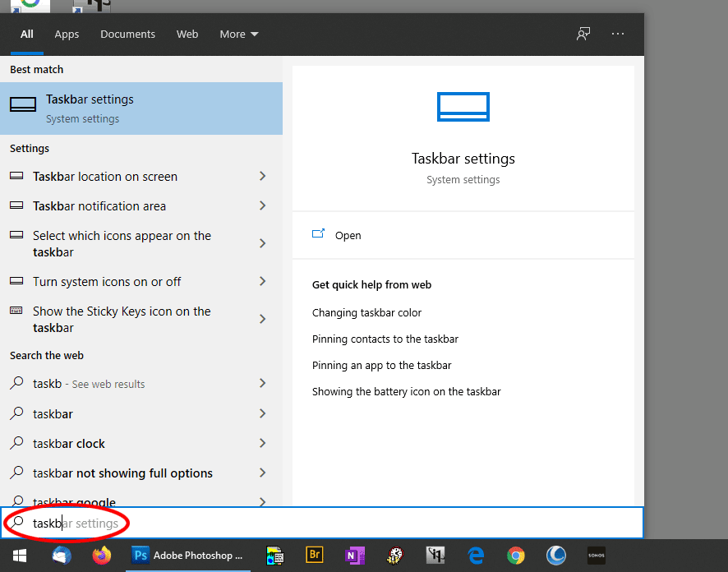This screenshot has height=572, width=728.
Task: Switch to the Apps search tab
Action: 67,35
